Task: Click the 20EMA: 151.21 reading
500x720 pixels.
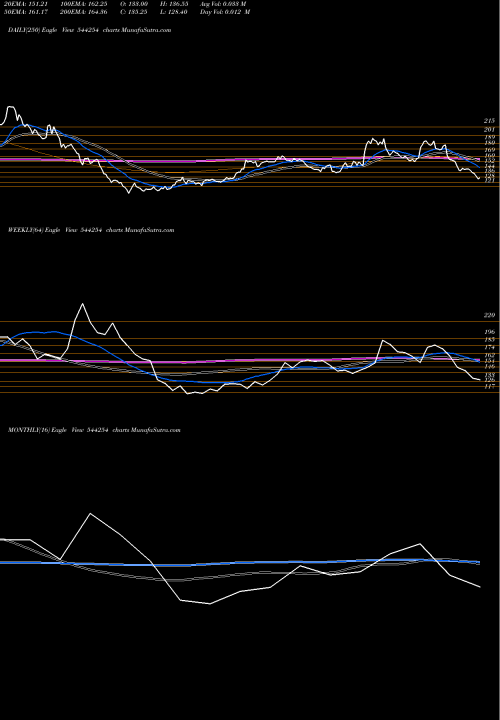Action: pos(26,4)
